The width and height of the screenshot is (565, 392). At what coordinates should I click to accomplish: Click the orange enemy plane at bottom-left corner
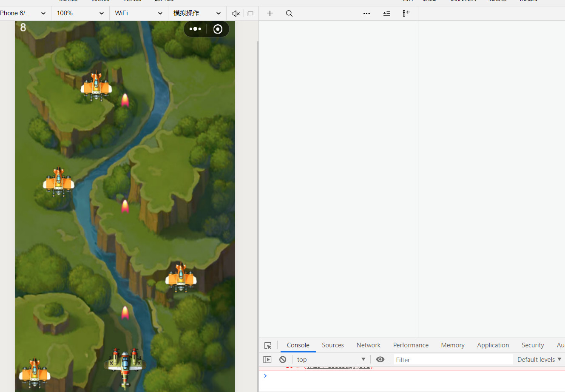tap(34, 373)
